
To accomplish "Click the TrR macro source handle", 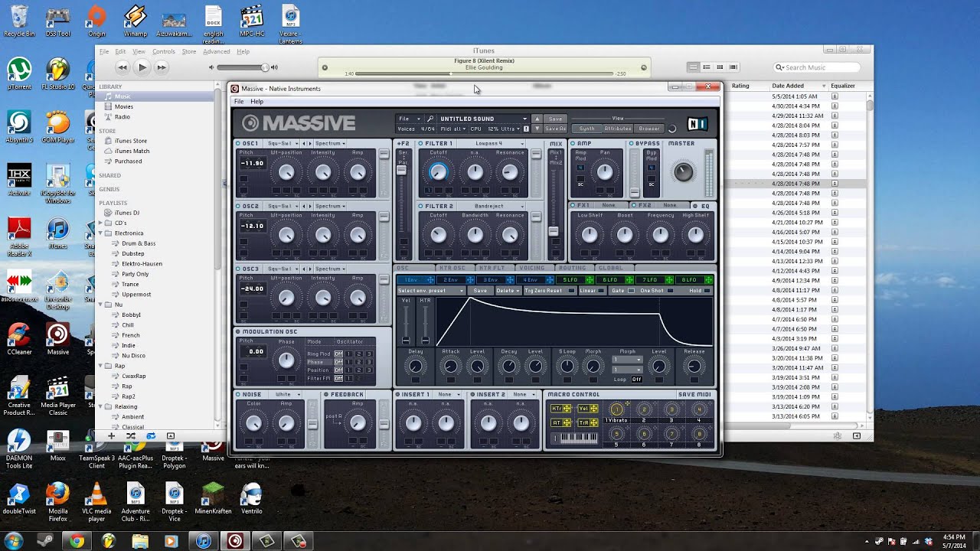I will [588, 422].
